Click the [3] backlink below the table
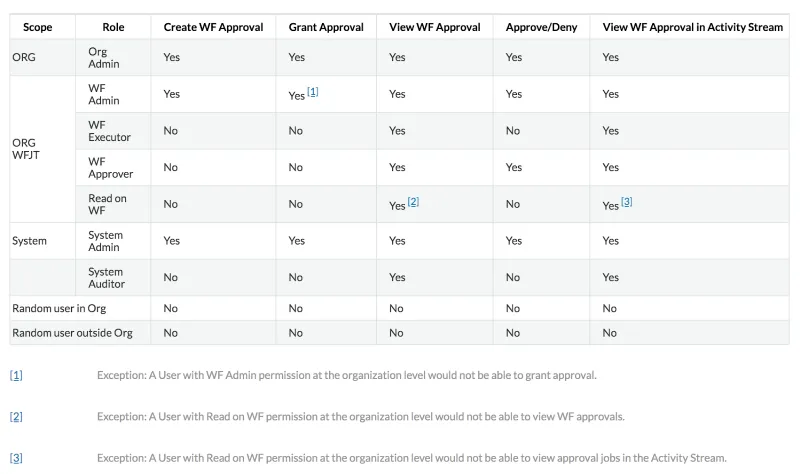 pos(16,457)
